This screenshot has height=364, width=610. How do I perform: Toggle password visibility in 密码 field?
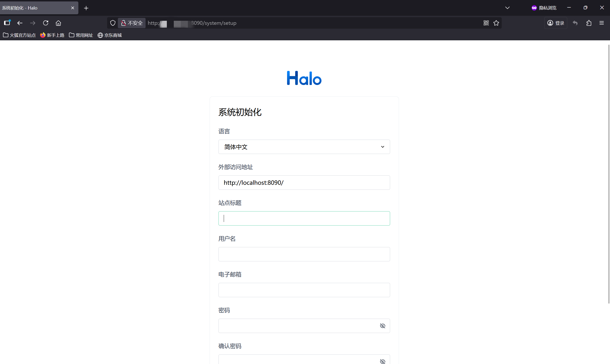coord(382,326)
